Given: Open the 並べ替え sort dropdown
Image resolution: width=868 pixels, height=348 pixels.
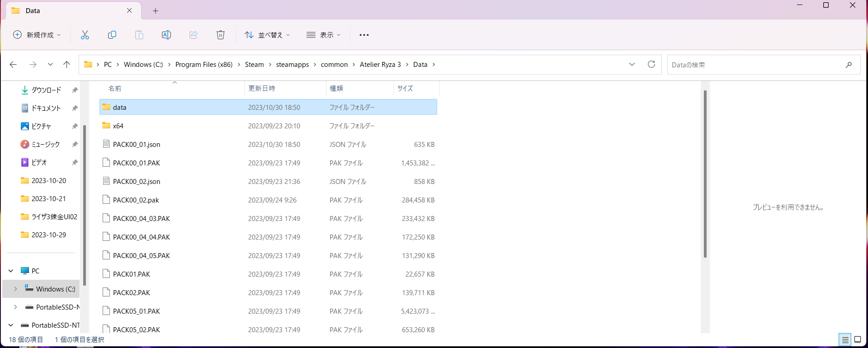Looking at the screenshot, I should pyautogui.click(x=267, y=35).
